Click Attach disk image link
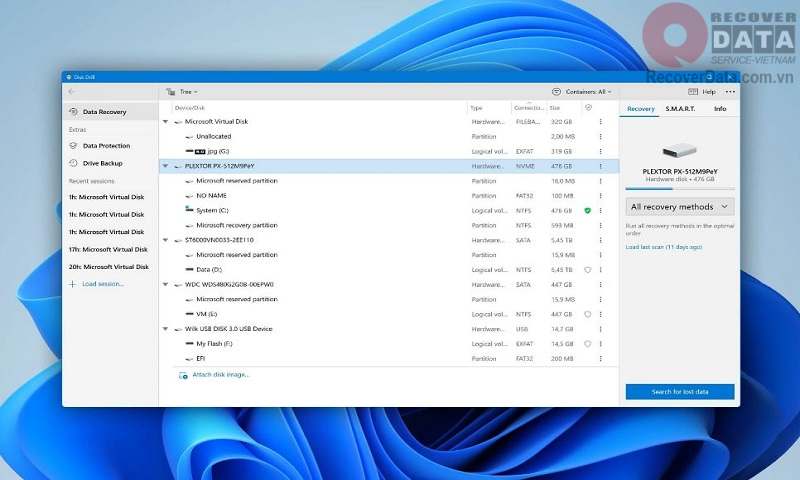 point(215,375)
